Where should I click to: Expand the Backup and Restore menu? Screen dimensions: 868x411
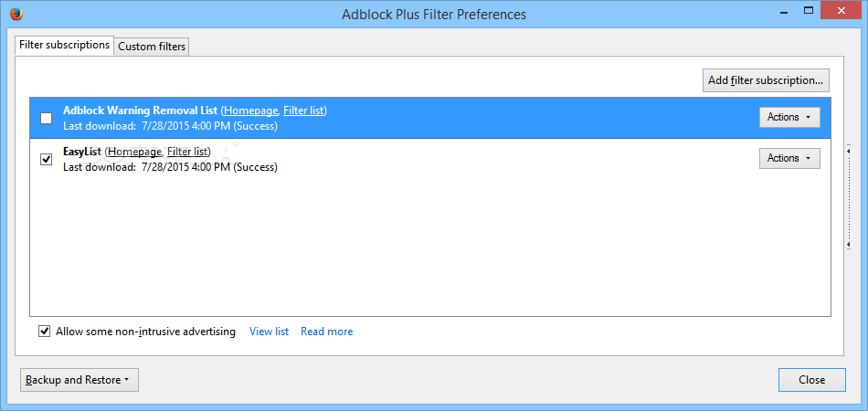[x=79, y=380]
